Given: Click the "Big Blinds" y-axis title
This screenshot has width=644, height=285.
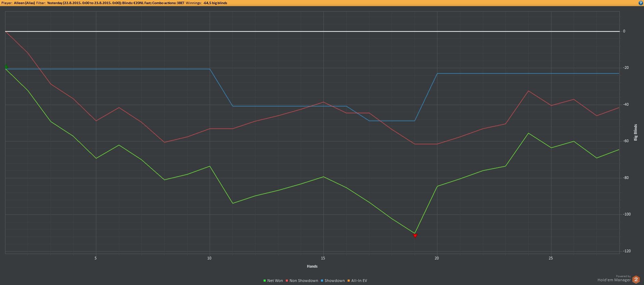Looking at the screenshot, I should pyautogui.click(x=635, y=132).
